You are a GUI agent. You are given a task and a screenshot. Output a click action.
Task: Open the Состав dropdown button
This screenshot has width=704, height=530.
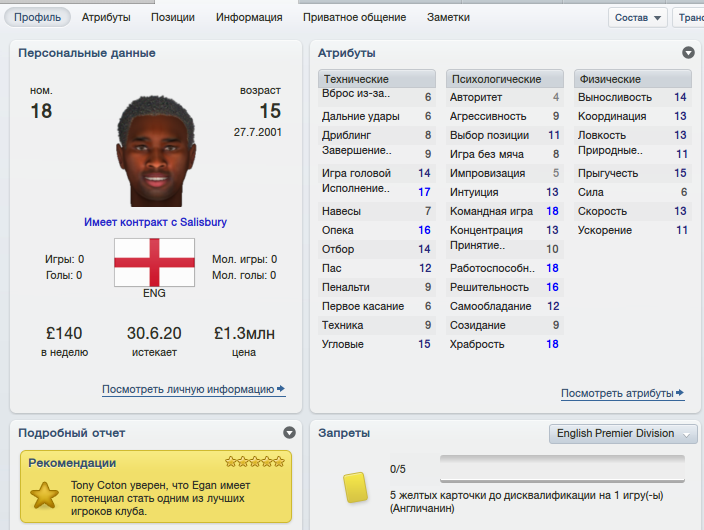[x=638, y=18]
